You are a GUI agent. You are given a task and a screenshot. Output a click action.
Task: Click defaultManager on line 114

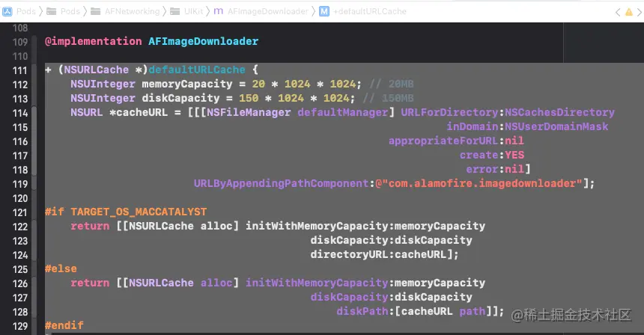point(342,112)
